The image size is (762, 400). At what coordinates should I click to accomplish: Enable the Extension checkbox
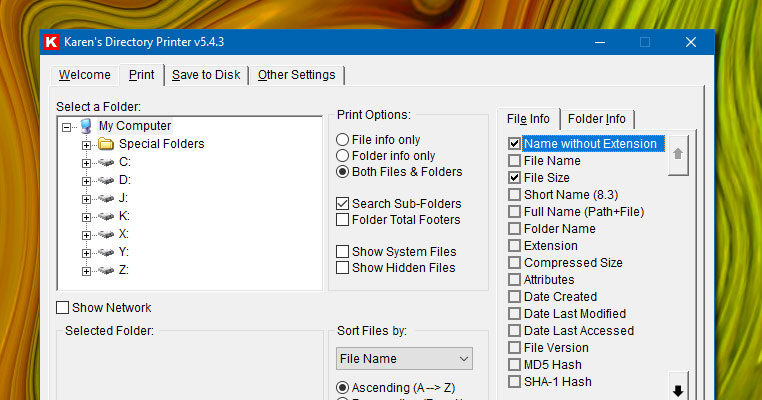[x=514, y=246]
